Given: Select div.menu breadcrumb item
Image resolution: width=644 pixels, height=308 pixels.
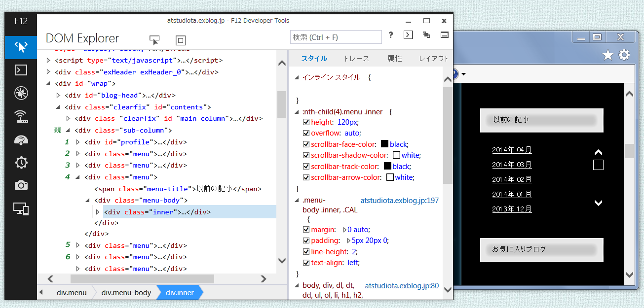Looking at the screenshot, I should point(72,293).
